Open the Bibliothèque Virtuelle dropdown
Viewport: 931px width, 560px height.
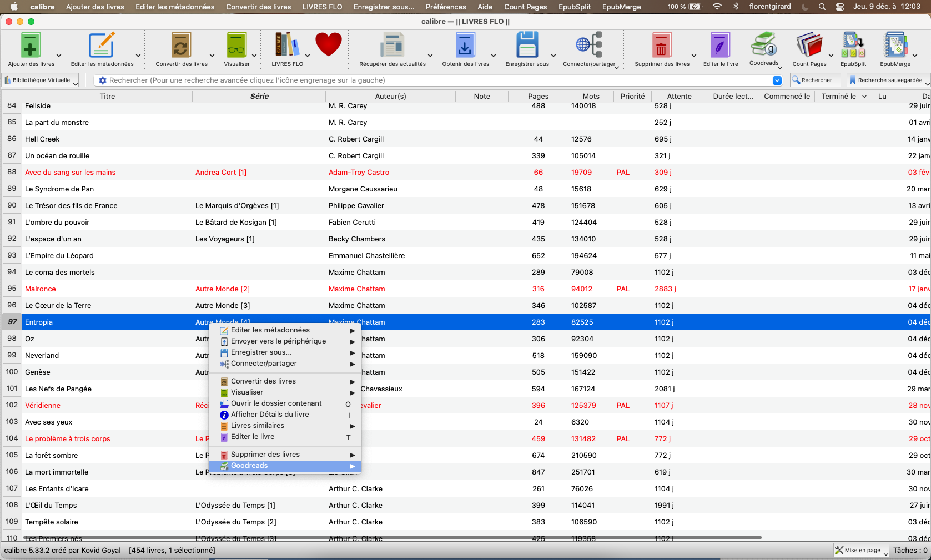(40, 80)
